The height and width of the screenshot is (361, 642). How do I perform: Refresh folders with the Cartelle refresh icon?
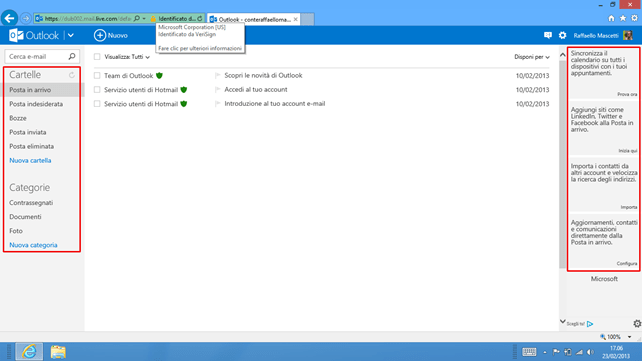[x=72, y=75]
